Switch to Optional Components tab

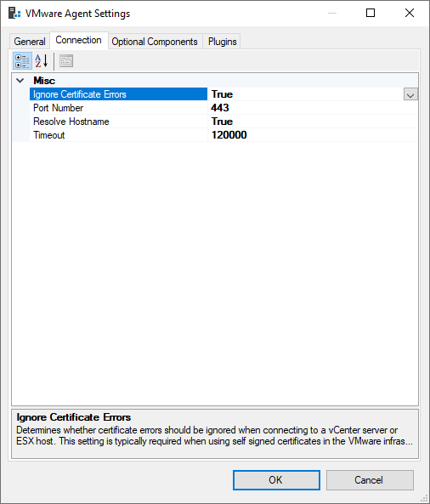point(155,42)
